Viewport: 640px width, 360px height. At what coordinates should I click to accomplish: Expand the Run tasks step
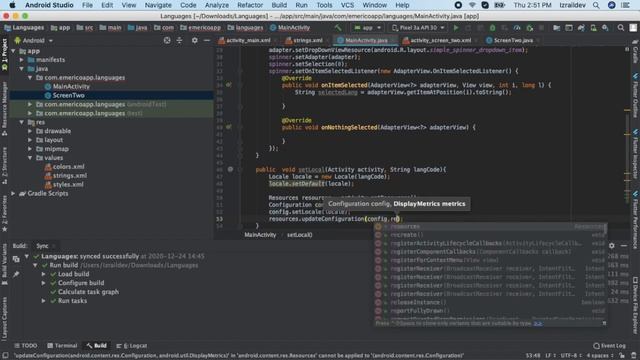(44, 301)
